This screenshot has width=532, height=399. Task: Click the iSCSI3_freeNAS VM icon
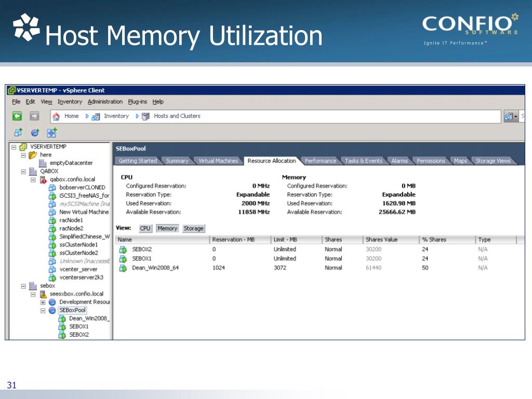click(52, 196)
